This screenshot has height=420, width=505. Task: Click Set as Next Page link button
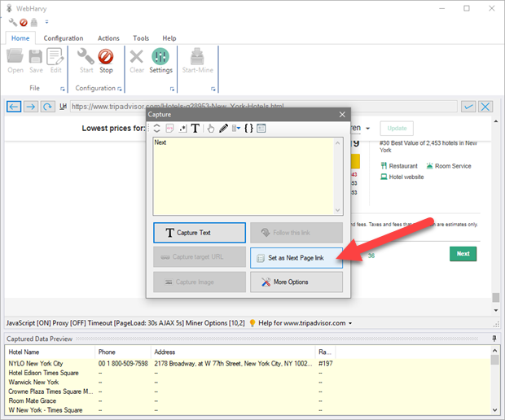point(295,257)
